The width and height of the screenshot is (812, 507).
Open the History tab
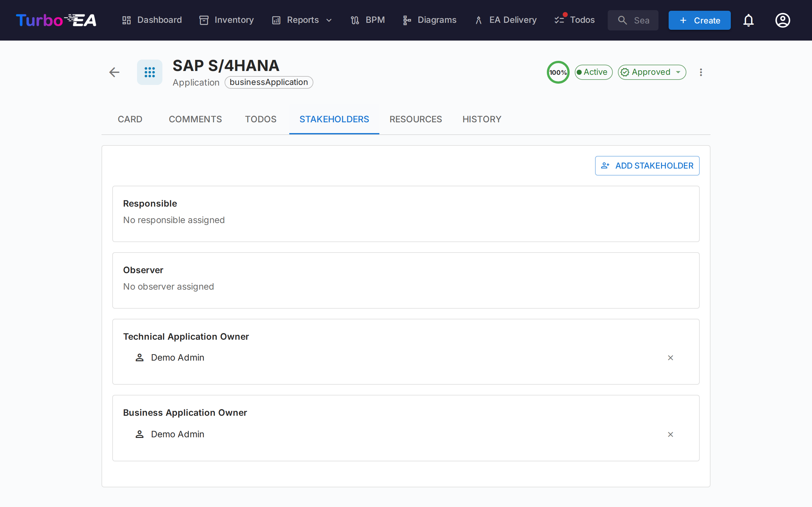click(481, 119)
